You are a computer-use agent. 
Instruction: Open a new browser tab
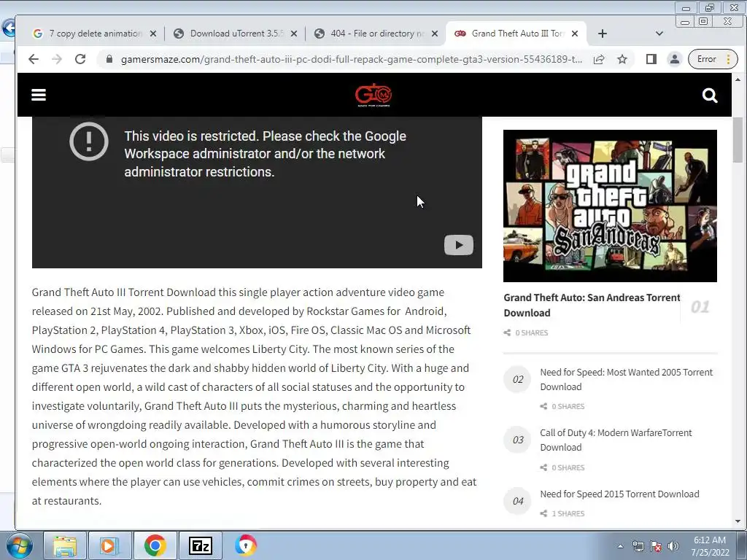[x=602, y=34]
